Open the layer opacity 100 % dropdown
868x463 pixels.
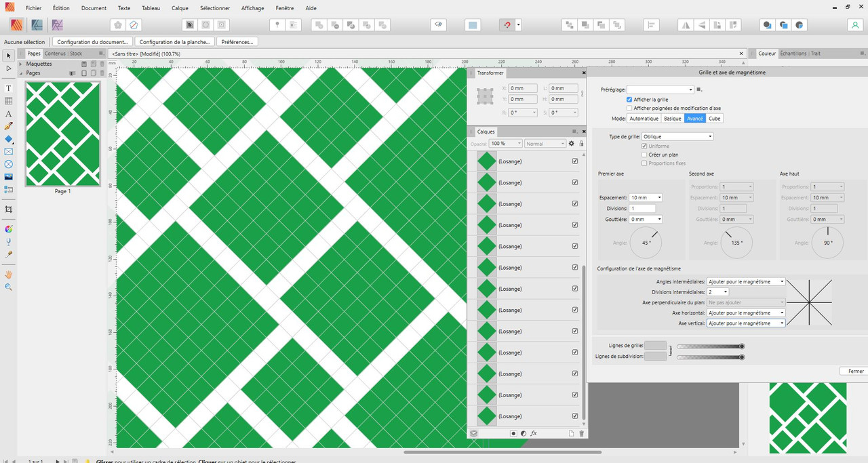click(x=506, y=144)
